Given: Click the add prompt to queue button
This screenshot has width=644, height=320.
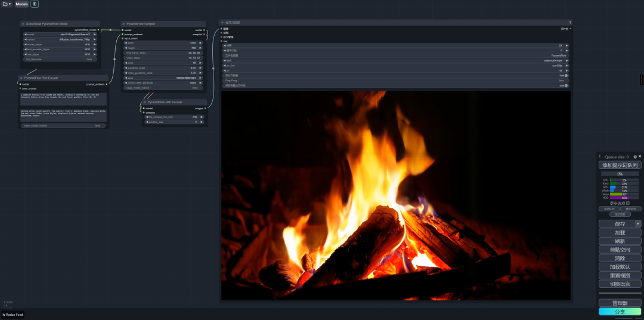Looking at the screenshot, I should tap(620, 165).
